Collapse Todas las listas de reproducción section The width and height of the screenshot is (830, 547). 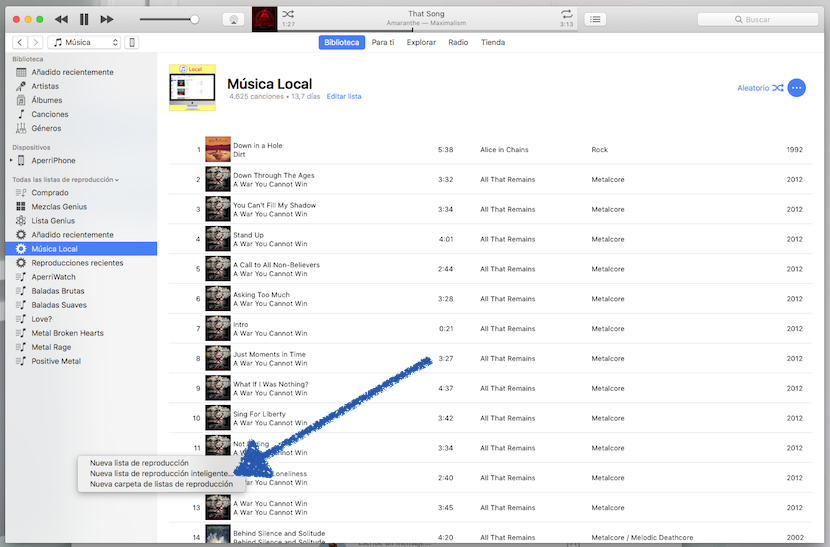click(65, 180)
